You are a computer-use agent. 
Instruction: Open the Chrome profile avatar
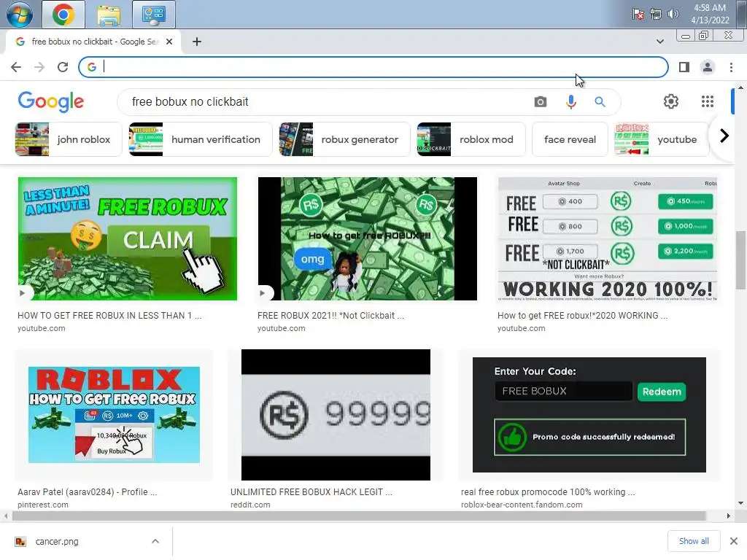(708, 67)
